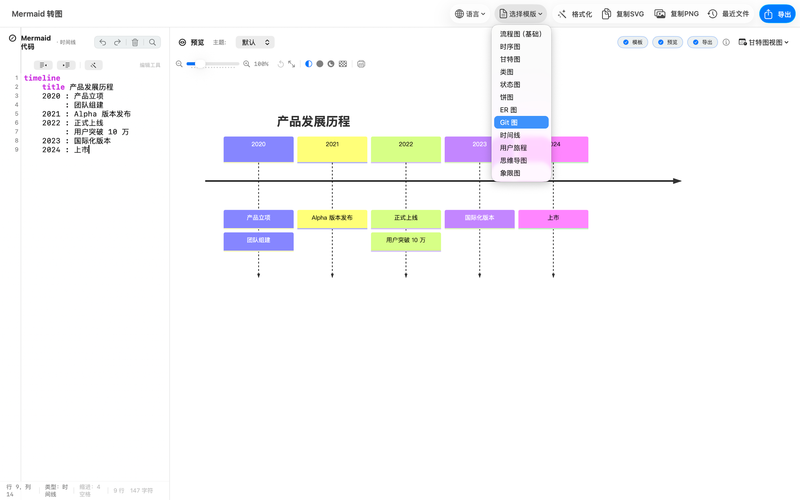
Task: Choose 类图 template
Action: [x=521, y=72]
